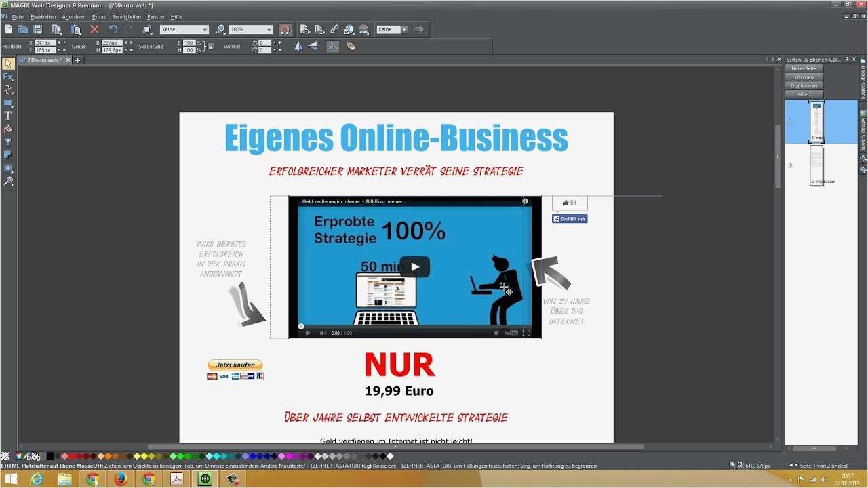
Task: Click the red X delete icon
Action: [x=94, y=29]
